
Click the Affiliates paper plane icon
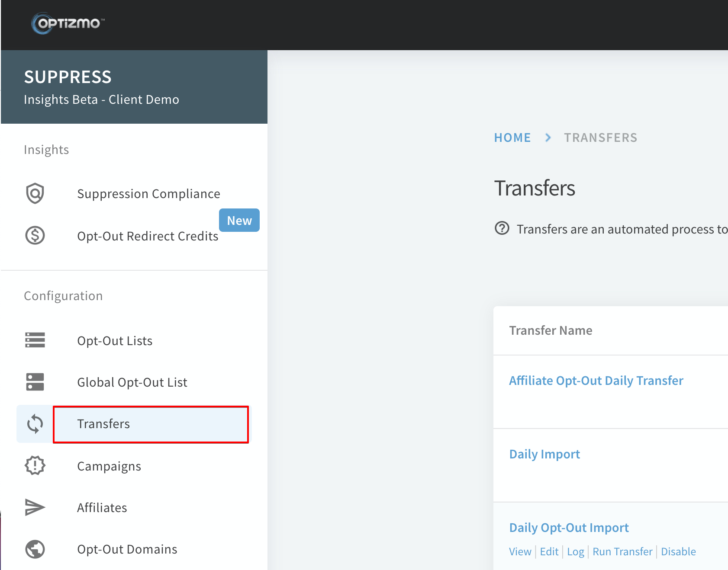(35, 507)
